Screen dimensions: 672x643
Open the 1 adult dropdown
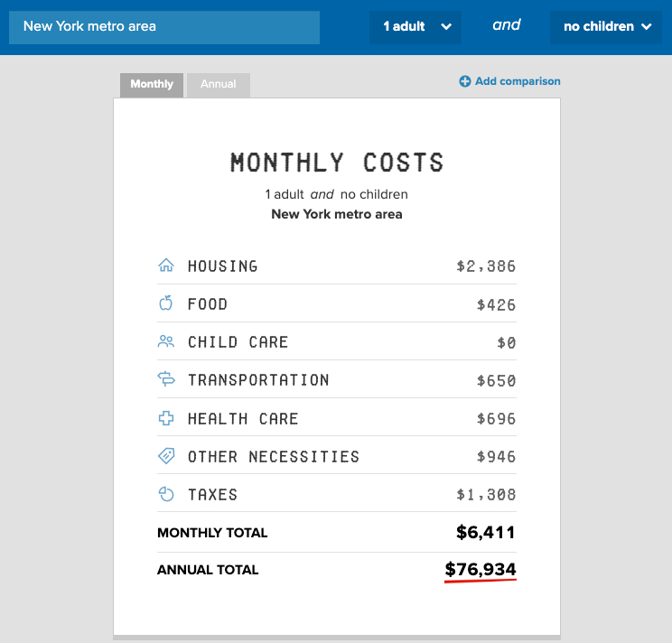click(x=415, y=27)
